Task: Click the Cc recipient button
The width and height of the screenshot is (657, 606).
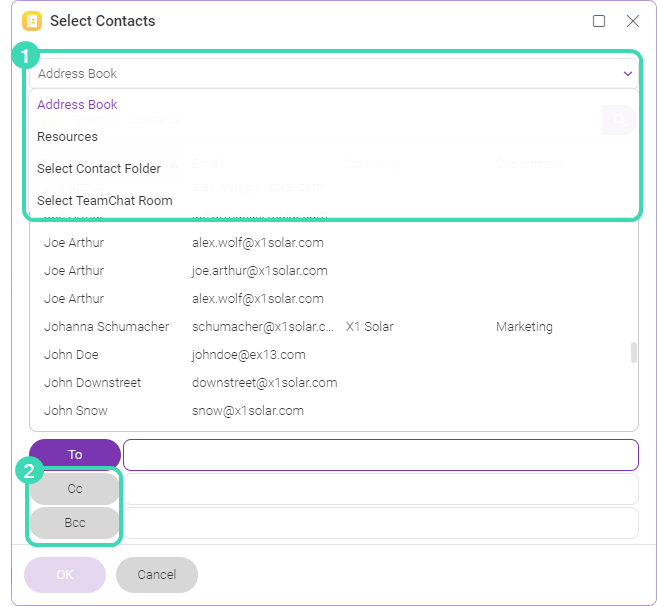Action: pos(75,489)
